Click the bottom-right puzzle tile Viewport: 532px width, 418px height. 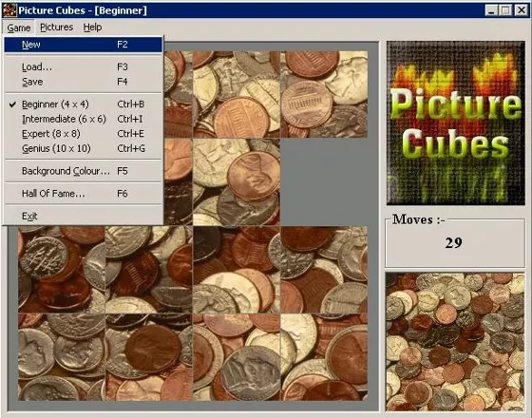(324, 357)
